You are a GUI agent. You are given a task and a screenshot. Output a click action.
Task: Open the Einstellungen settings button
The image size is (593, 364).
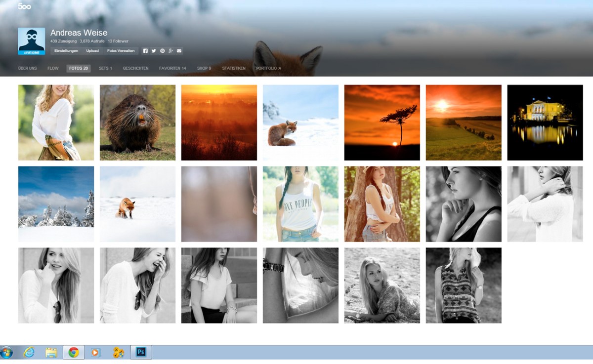[x=66, y=51]
